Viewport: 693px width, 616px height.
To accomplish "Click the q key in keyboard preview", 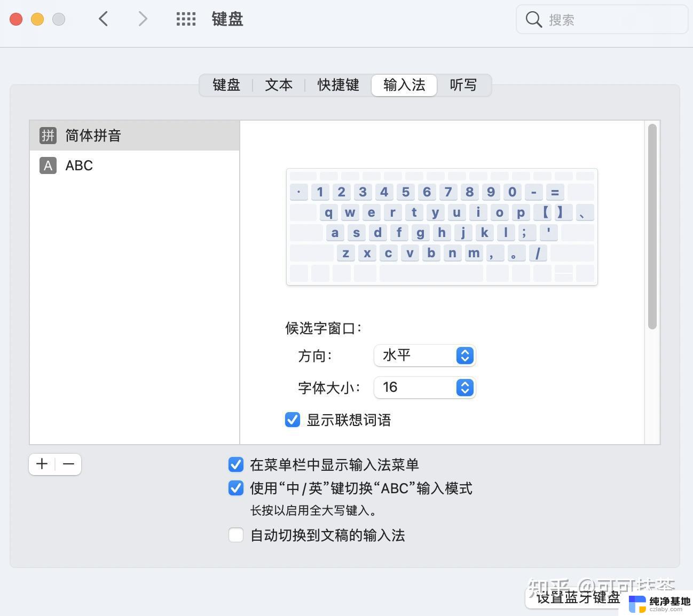I will (328, 212).
